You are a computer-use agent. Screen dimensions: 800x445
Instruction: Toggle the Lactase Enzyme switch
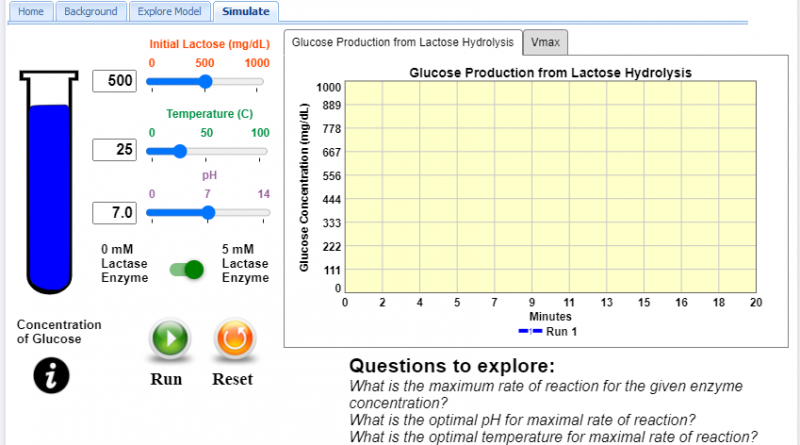click(x=187, y=269)
